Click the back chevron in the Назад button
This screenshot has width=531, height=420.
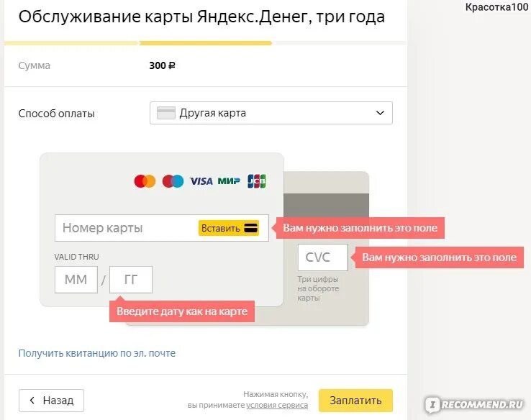coord(32,401)
